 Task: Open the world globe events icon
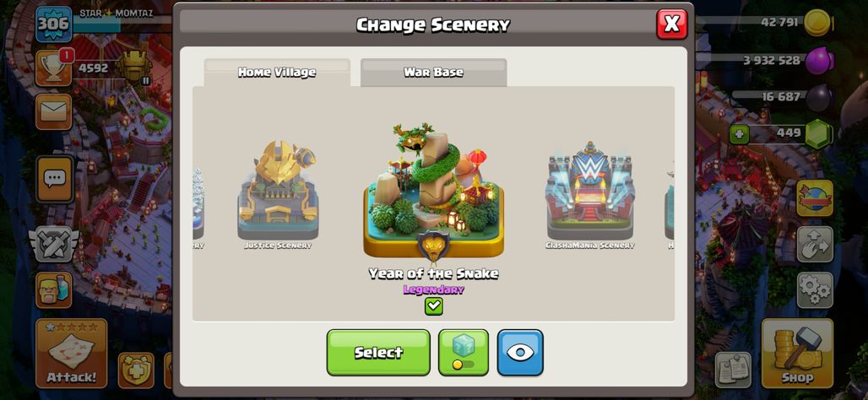click(815, 197)
